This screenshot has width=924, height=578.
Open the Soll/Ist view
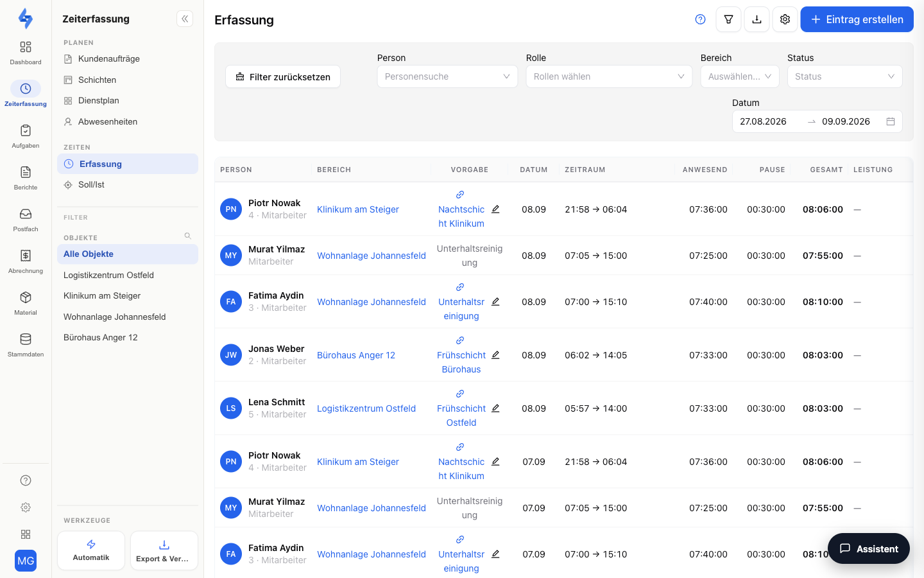click(128, 184)
